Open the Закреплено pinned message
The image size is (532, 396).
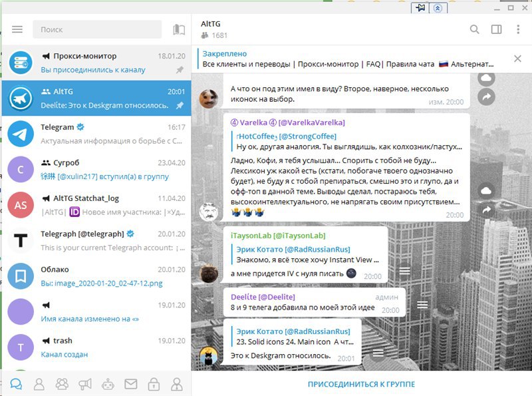click(348, 59)
